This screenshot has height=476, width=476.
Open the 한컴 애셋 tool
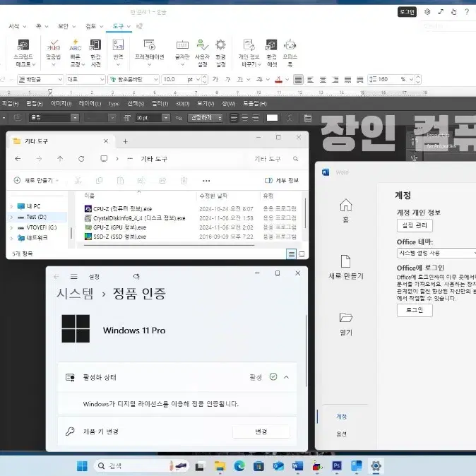(272, 53)
